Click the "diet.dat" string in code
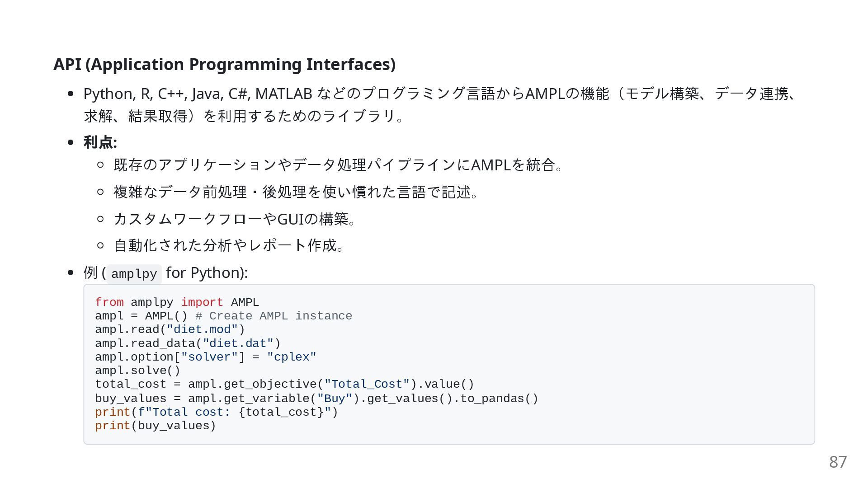The width and height of the screenshot is (868, 488). coord(238,343)
